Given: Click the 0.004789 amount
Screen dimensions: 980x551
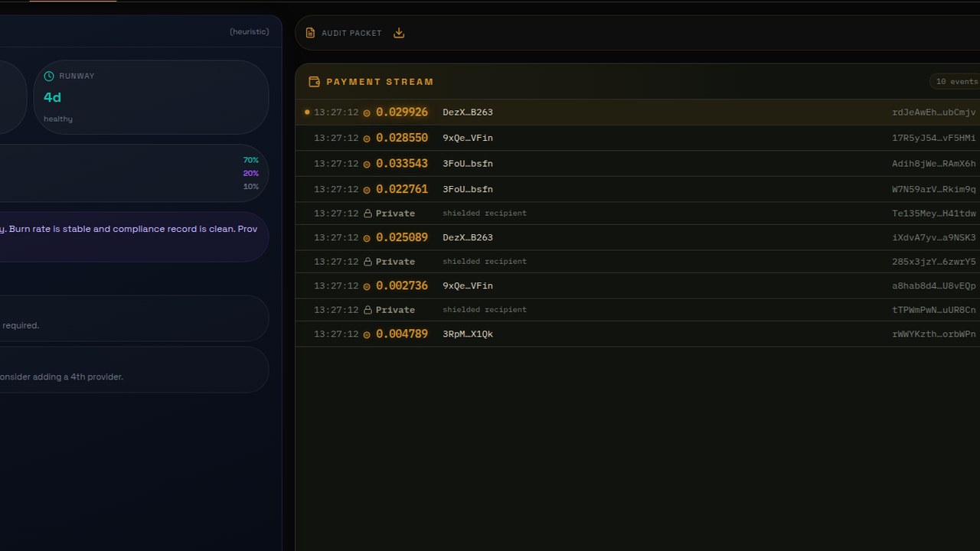Looking at the screenshot, I should (x=402, y=334).
